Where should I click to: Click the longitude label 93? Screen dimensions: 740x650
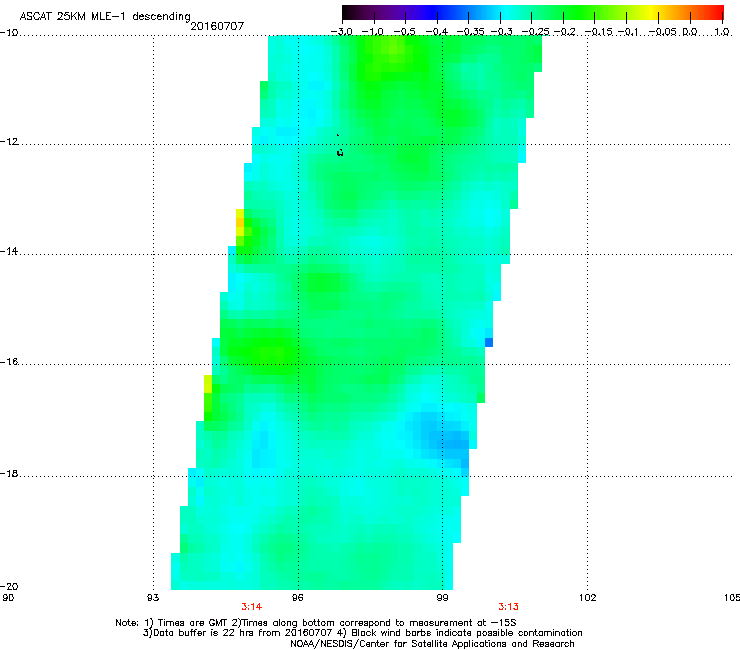[x=153, y=598]
